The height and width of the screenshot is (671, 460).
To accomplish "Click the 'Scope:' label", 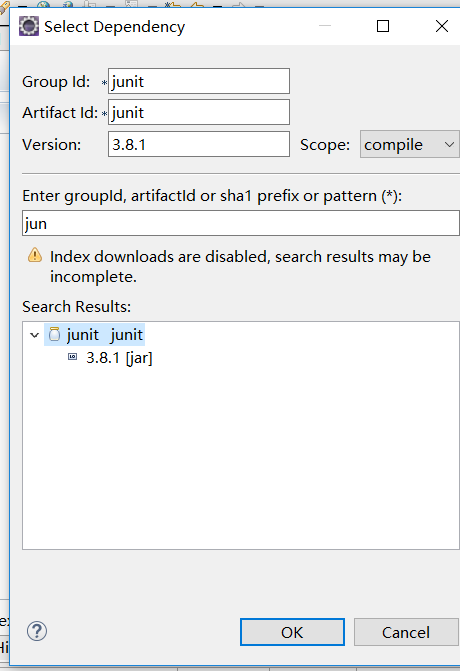I will coord(325,145).
